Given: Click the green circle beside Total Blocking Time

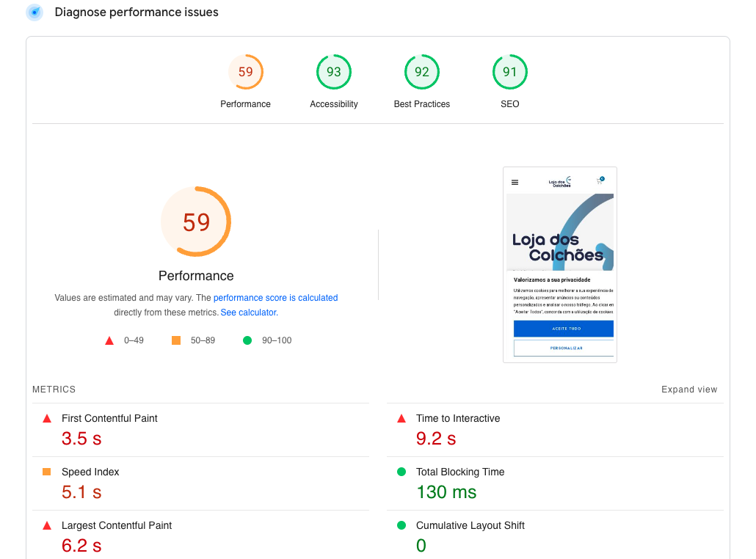Looking at the screenshot, I should (401, 472).
